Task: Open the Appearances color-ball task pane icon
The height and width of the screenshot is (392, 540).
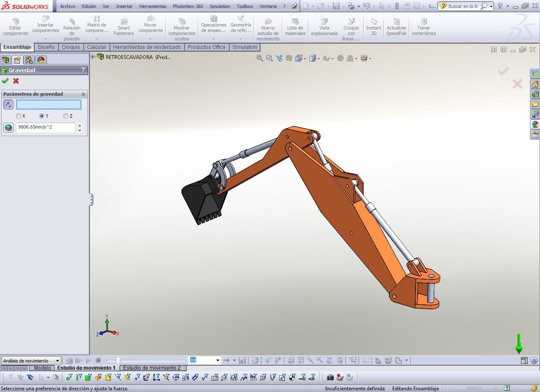Action: coord(535,124)
